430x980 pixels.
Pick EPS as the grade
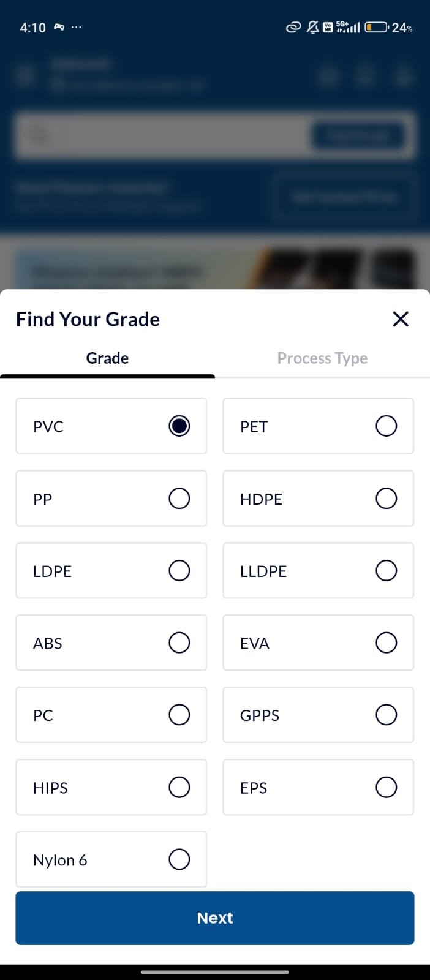386,787
